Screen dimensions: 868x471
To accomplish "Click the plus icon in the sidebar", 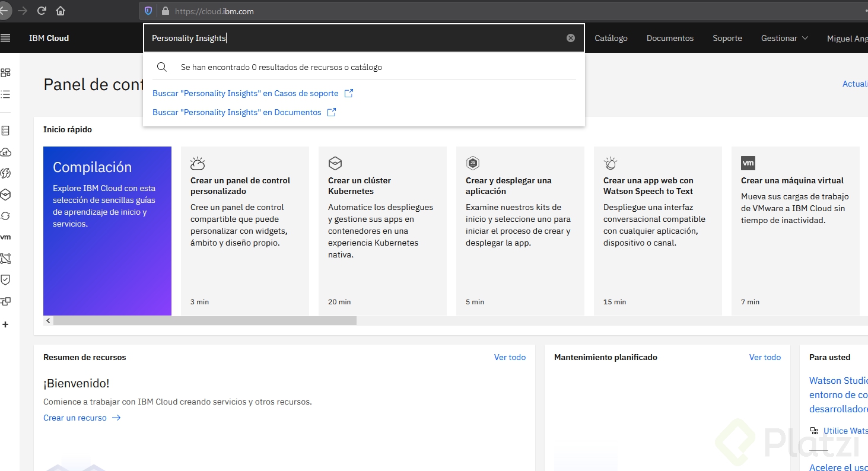I will tap(6, 324).
